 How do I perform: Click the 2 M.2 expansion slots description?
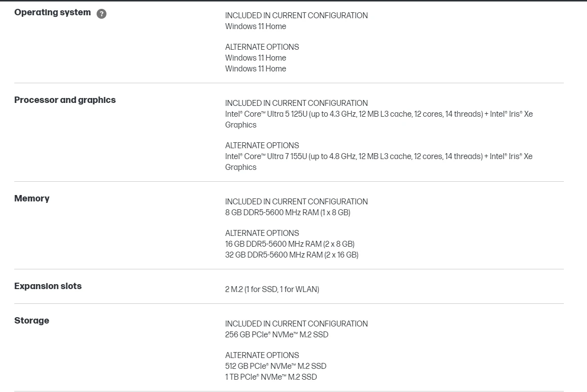point(272,290)
